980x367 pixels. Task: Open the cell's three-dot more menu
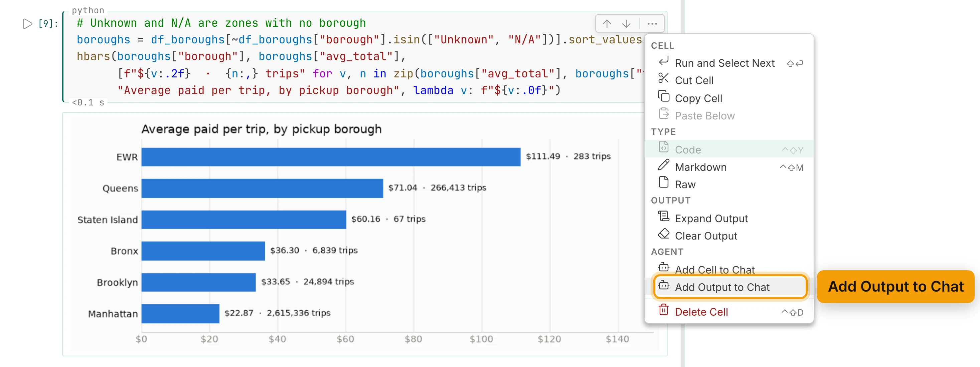coord(652,24)
